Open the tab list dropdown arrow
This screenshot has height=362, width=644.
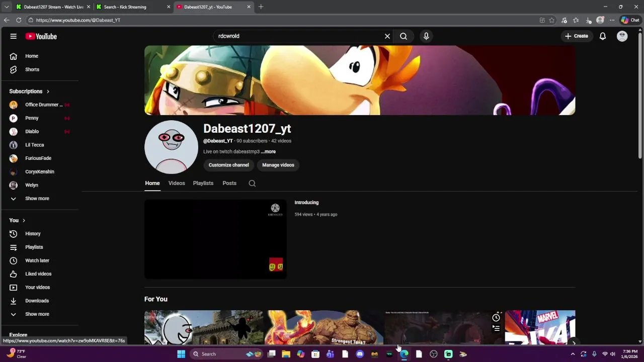(x=7, y=7)
